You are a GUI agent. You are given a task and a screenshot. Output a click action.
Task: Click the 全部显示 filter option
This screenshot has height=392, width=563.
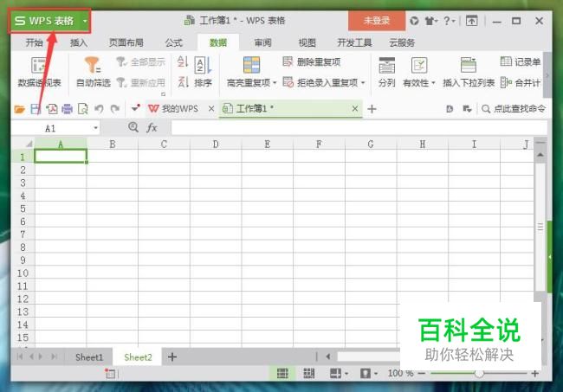point(140,62)
